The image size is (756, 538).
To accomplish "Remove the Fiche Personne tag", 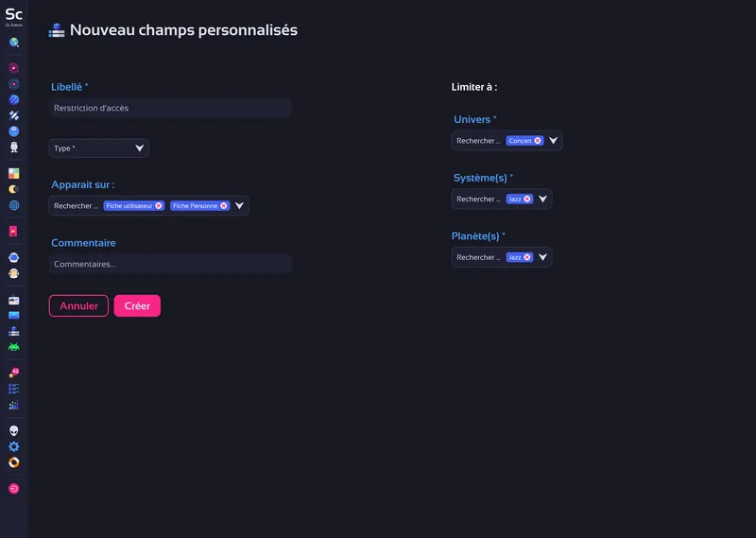I will point(224,205).
